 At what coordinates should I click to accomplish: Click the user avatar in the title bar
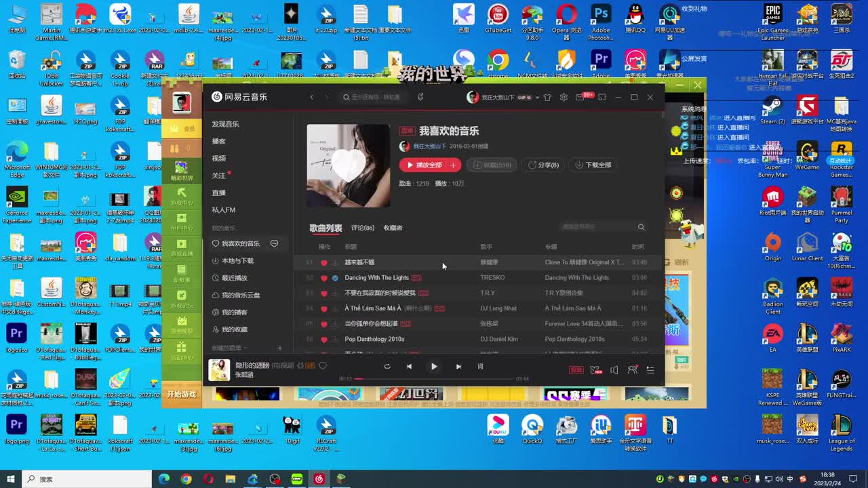[x=473, y=97]
